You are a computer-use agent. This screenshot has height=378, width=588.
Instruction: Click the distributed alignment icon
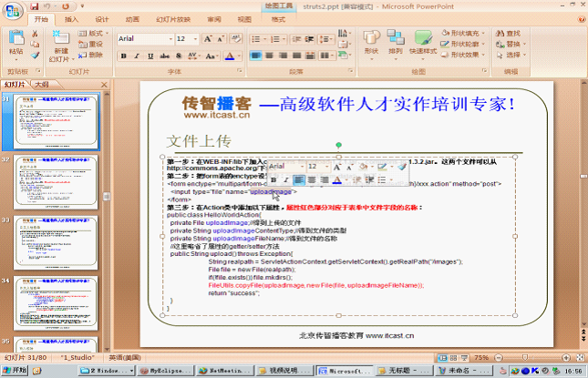coord(310,56)
